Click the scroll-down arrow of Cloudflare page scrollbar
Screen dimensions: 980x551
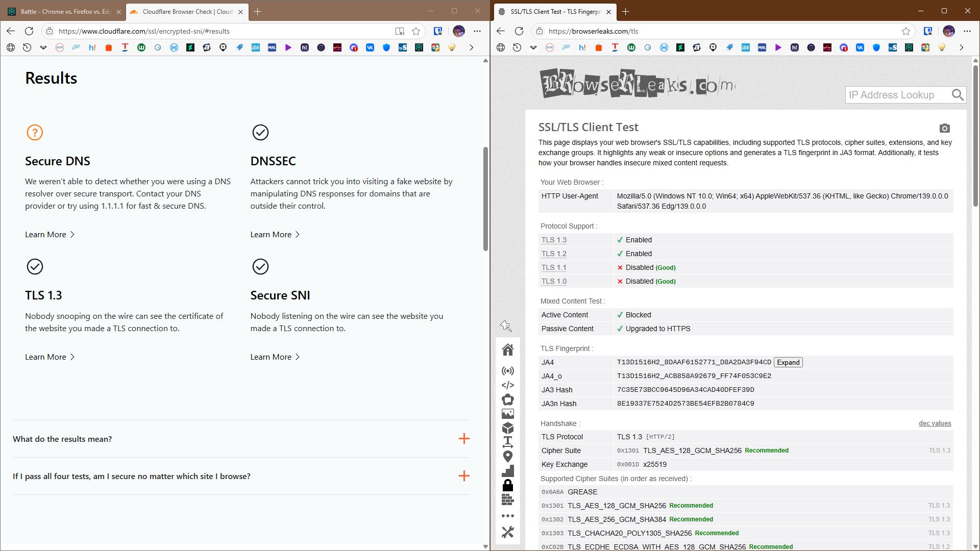click(x=485, y=546)
